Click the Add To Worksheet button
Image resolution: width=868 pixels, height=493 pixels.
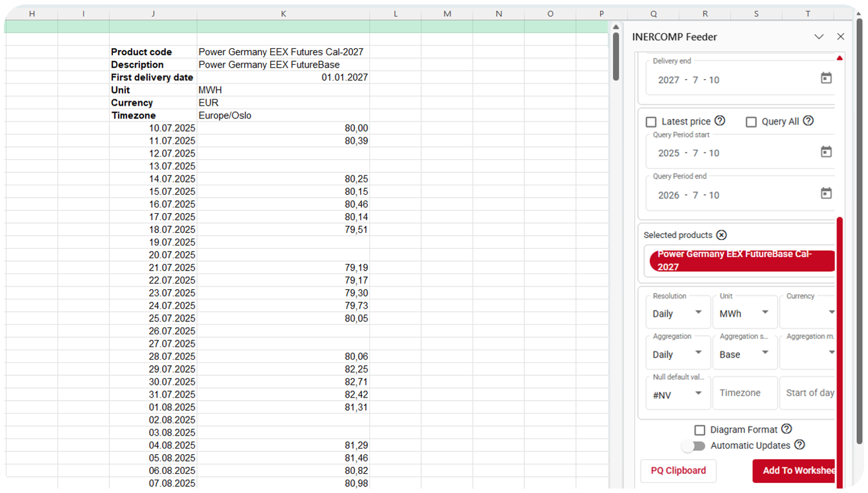tap(794, 471)
